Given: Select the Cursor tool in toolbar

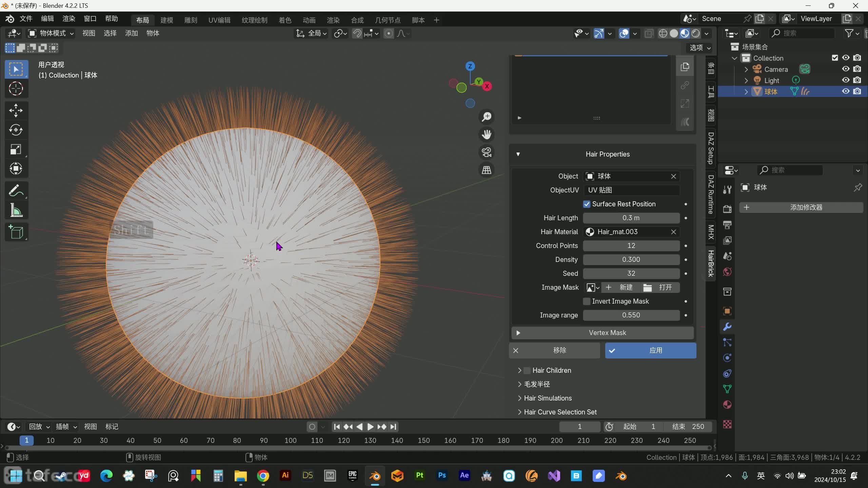Looking at the screenshot, I should (x=16, y=89).
